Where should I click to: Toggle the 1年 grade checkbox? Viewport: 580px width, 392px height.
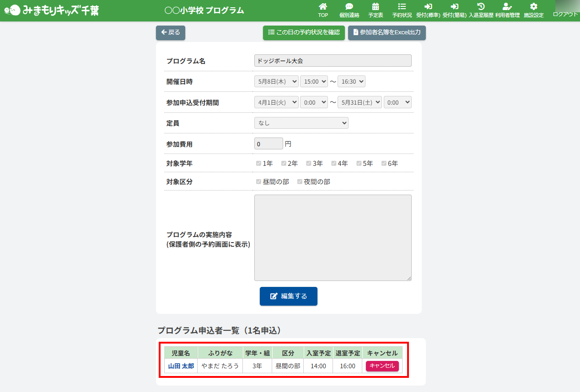(x=259, y=164)
